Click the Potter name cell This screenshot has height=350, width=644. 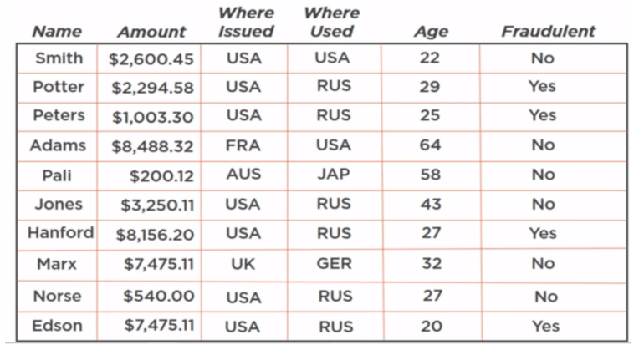(59, 87)
